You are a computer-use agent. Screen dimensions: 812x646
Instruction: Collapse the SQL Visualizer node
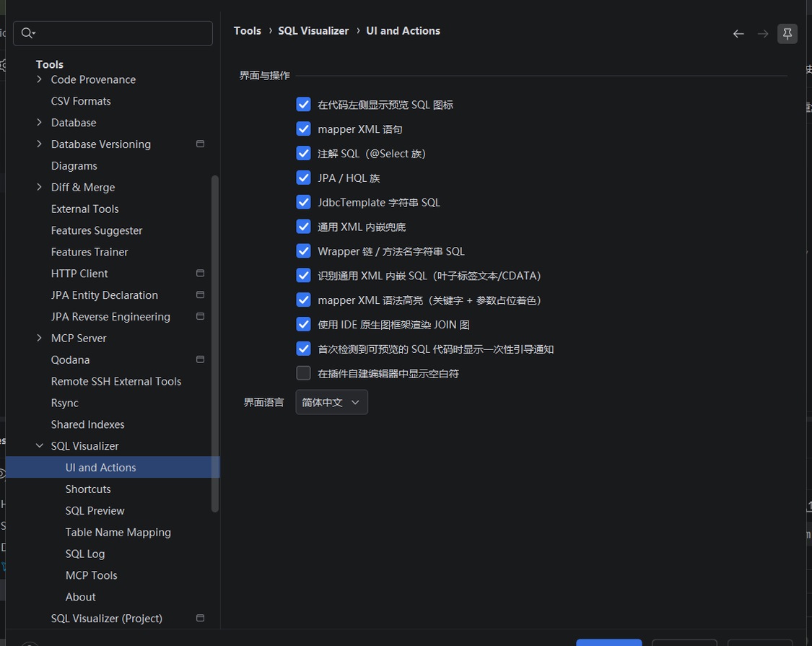click(40, 445)
